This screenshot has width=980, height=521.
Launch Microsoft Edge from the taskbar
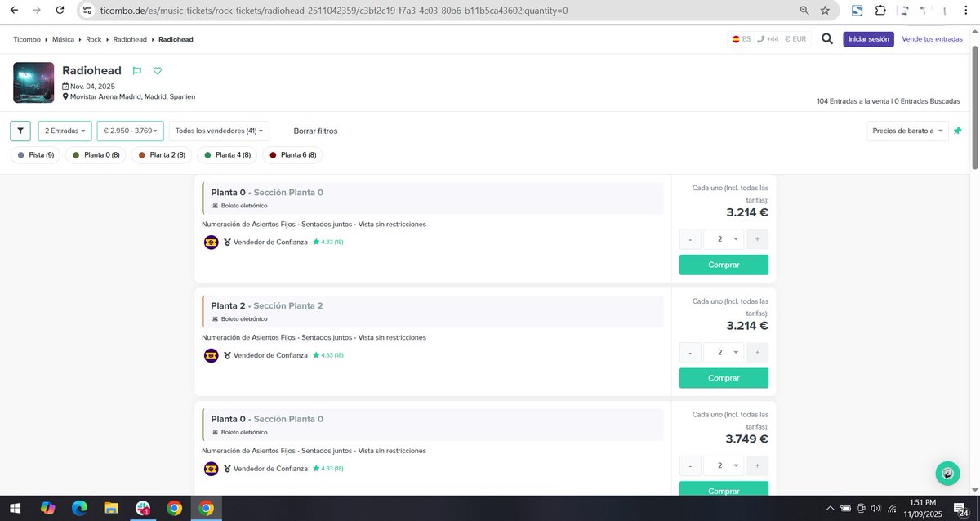(79, 509)
